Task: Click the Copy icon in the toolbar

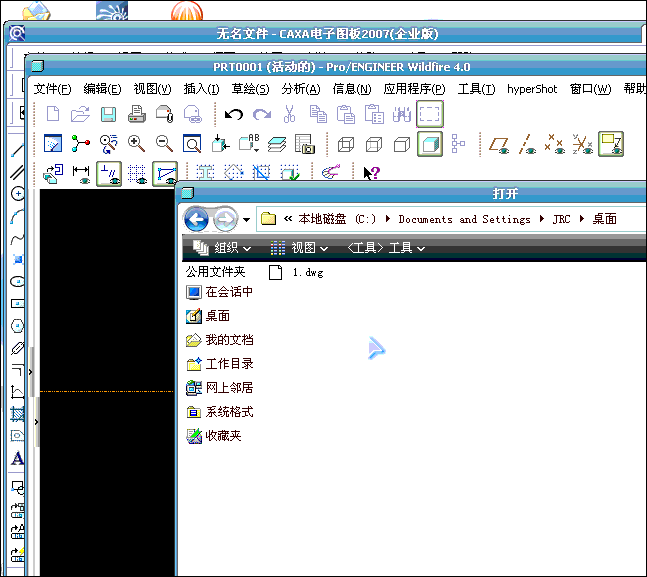Action: coord(318,114)
